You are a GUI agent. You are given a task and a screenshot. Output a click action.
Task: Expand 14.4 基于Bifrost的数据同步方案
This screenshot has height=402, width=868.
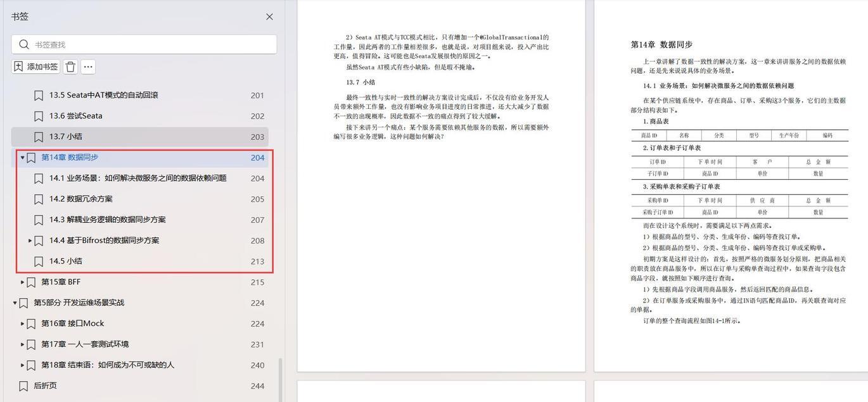point(30,241)
